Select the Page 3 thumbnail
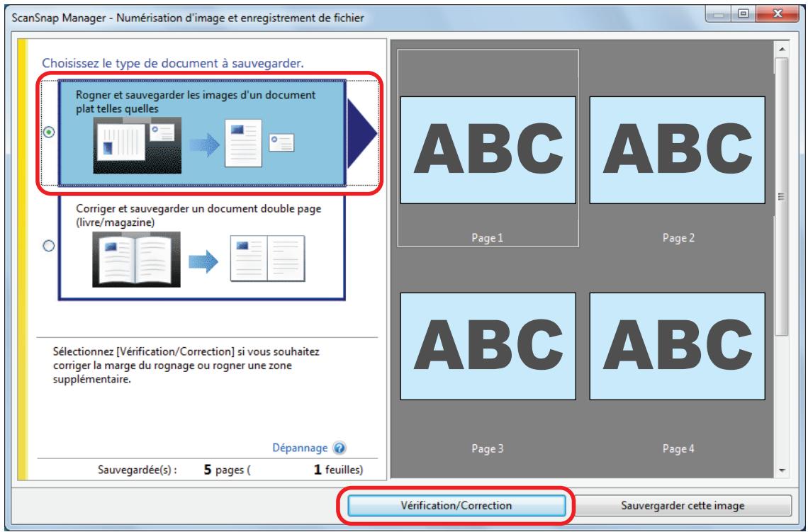This screenshot has height=532, width=808. [488, 346]
